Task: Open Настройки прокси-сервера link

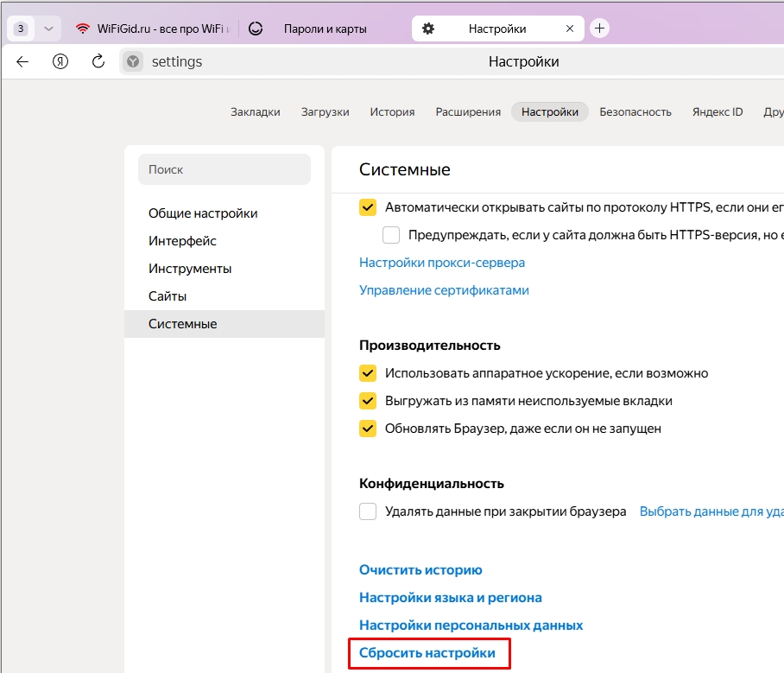Action: tap(442, 263)
